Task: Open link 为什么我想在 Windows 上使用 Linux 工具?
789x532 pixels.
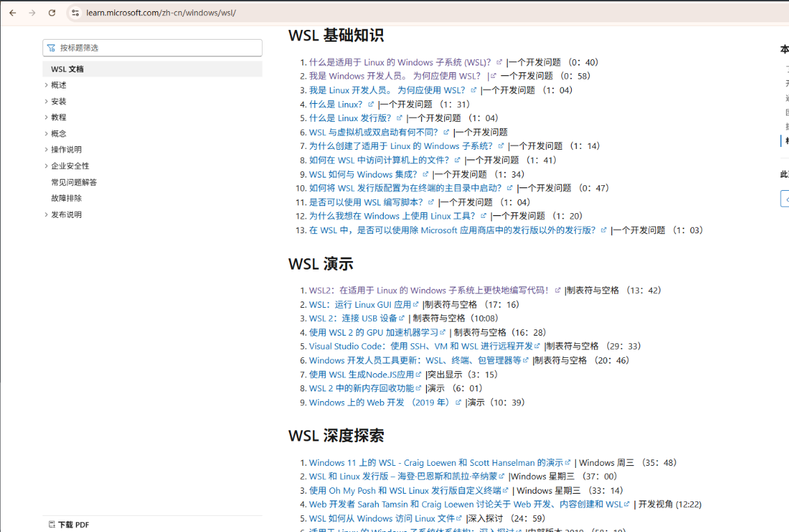Action: (x=392, y=216)
